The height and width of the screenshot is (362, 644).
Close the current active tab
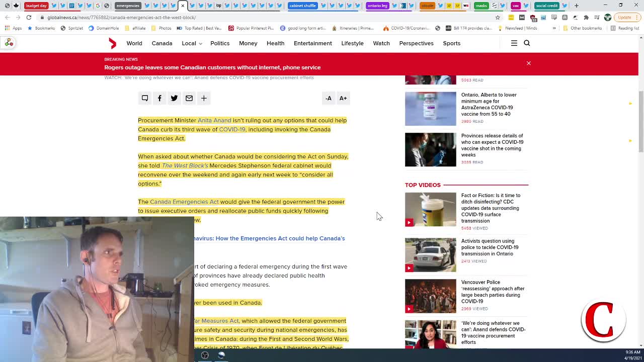click(183, 6)
